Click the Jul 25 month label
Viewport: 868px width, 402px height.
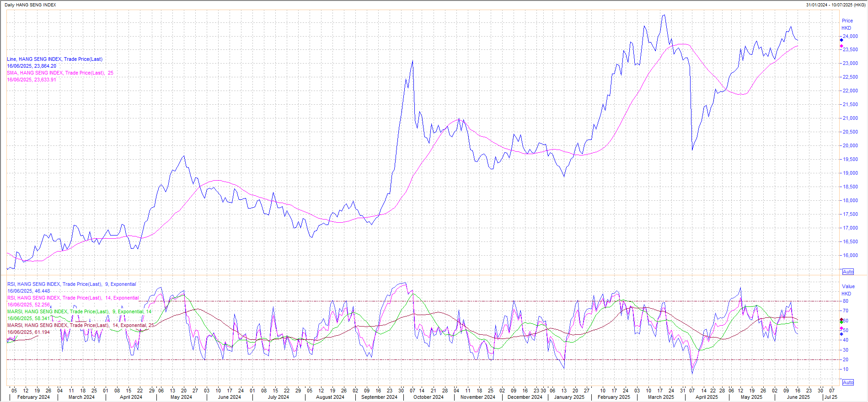point(830,397)
